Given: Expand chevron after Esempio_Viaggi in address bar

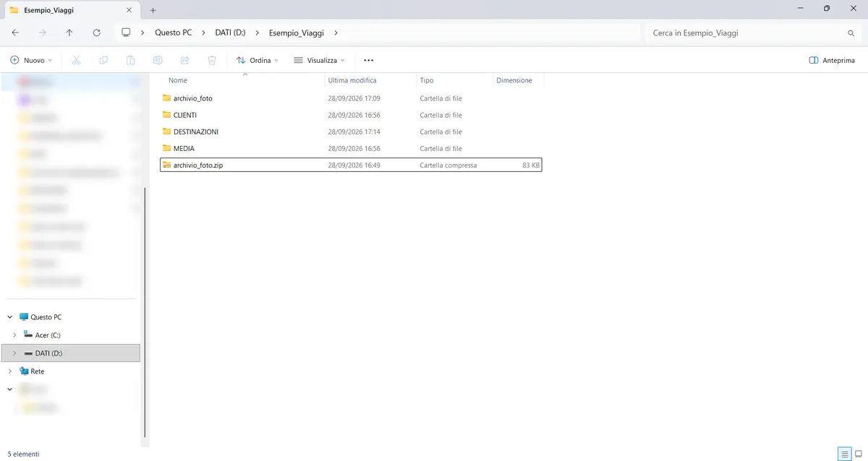Looking at the screenshot, I should click(x=336, y=33).
